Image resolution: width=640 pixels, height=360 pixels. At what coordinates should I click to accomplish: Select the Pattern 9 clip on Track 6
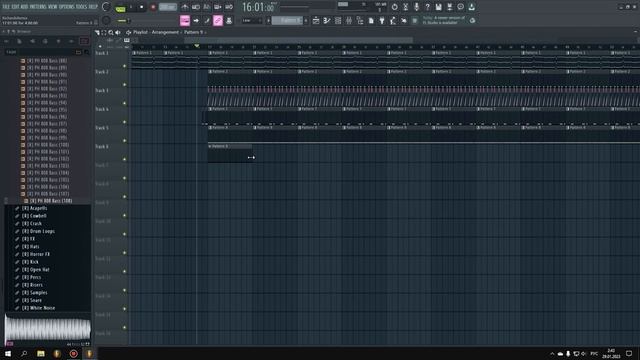(230, 153)
